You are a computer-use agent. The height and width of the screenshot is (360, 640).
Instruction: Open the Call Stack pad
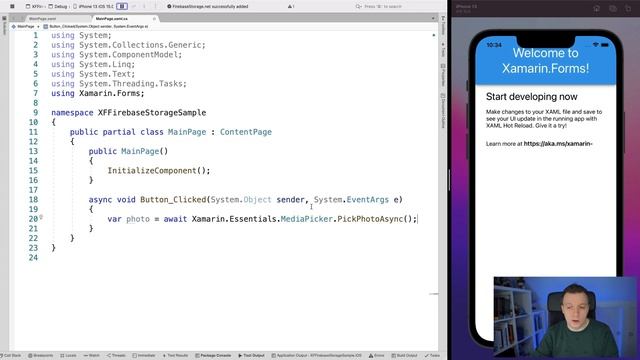tap(11, 356)
